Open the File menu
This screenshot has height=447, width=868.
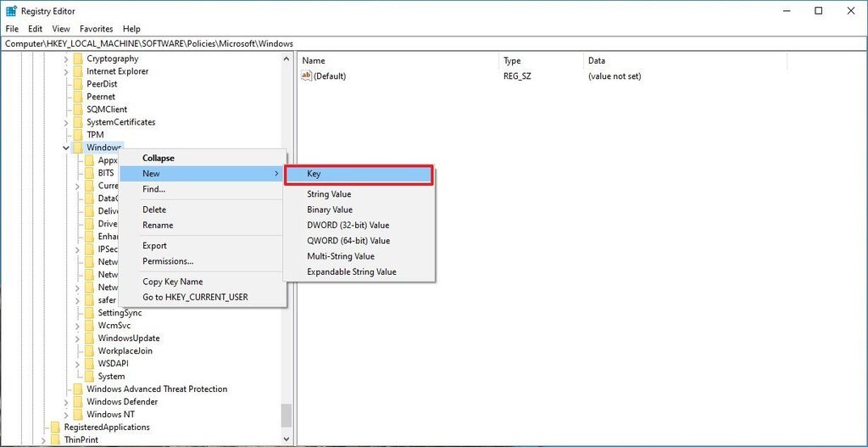12,29
